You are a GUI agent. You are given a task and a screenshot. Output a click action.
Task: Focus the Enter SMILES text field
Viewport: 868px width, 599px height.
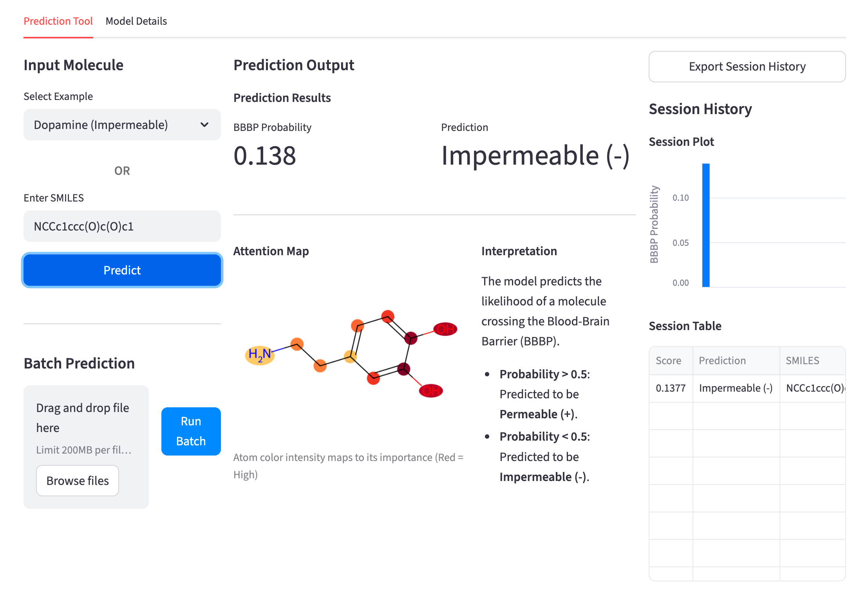click(x=122, y=226)
